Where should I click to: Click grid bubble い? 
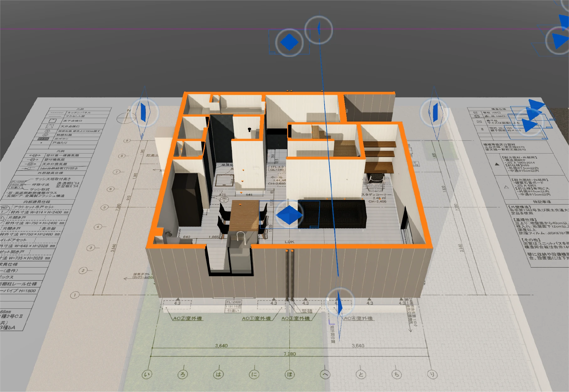click(x=147, y=374)
